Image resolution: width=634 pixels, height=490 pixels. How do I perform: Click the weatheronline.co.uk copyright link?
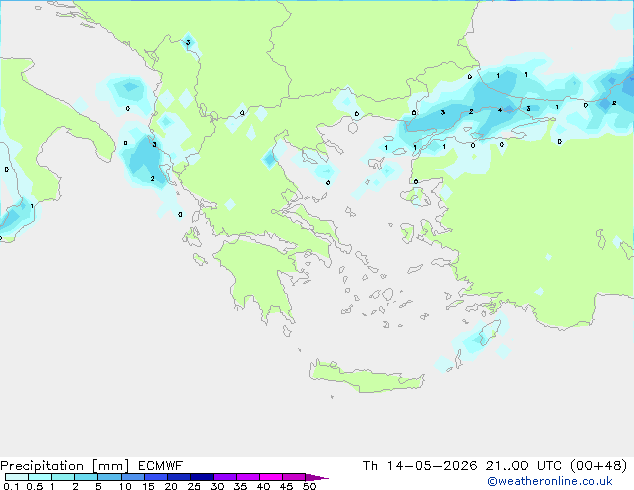pyautogui.click(x=550, y=481)
